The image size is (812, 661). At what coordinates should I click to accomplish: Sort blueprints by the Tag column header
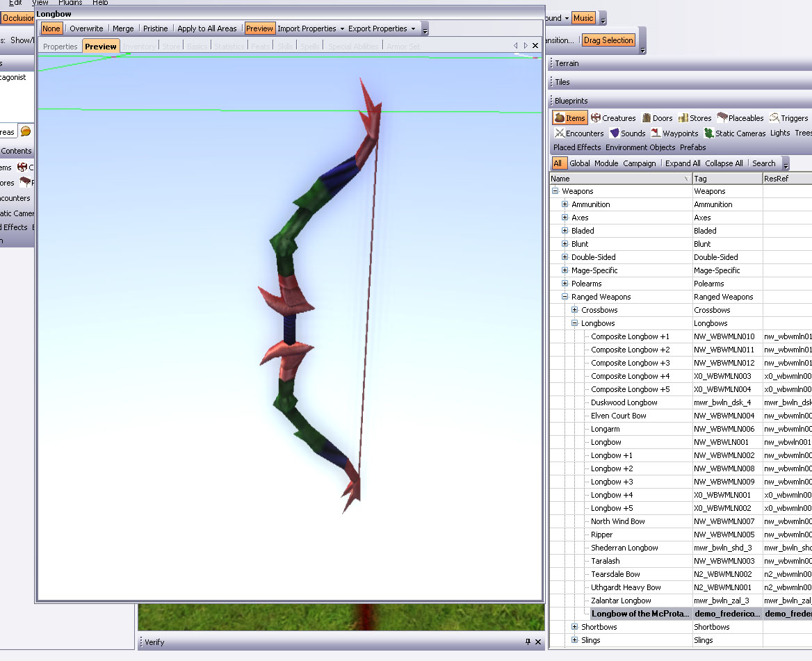(x=727, y=179)
